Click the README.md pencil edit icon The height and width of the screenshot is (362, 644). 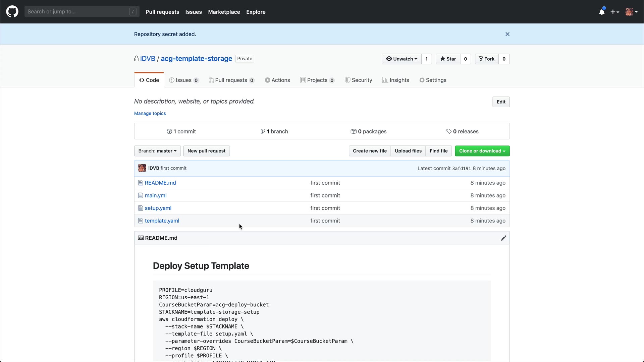coord(503,238)
